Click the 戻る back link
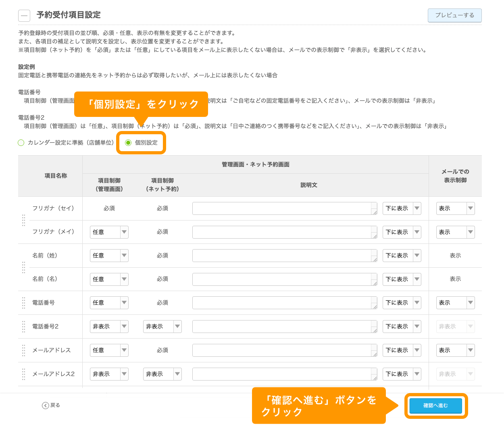This screenshot has width=504, height=439. coord(51,406)
